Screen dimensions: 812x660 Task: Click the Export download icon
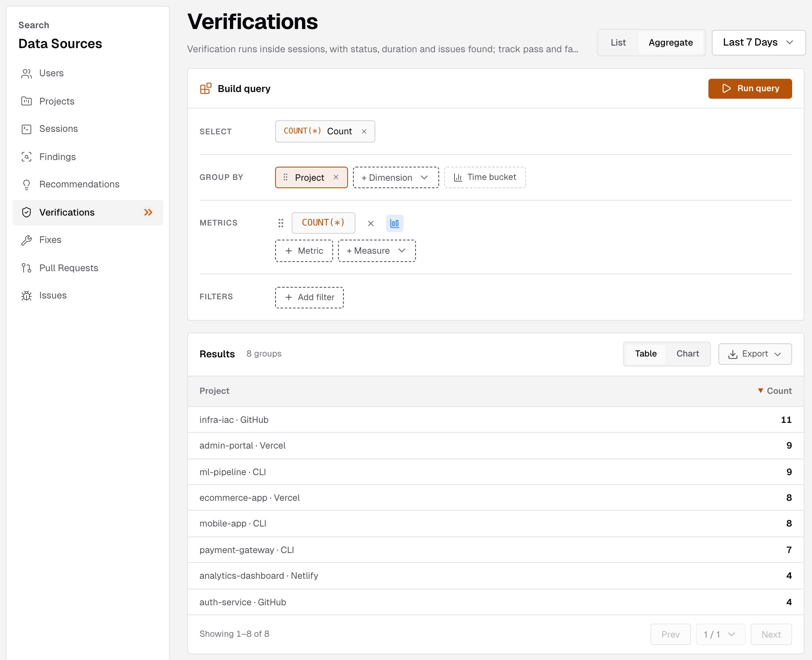733,354
